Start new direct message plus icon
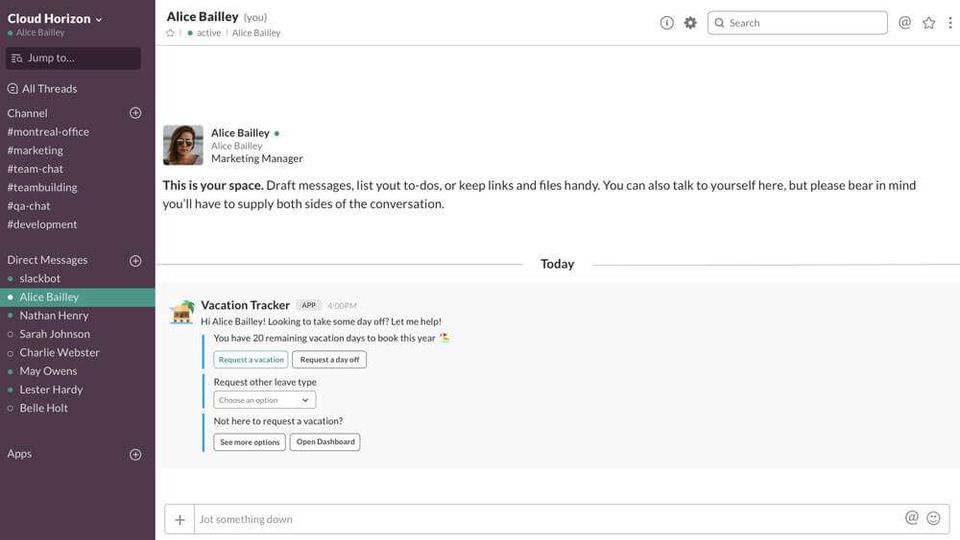 click(136, 260)
